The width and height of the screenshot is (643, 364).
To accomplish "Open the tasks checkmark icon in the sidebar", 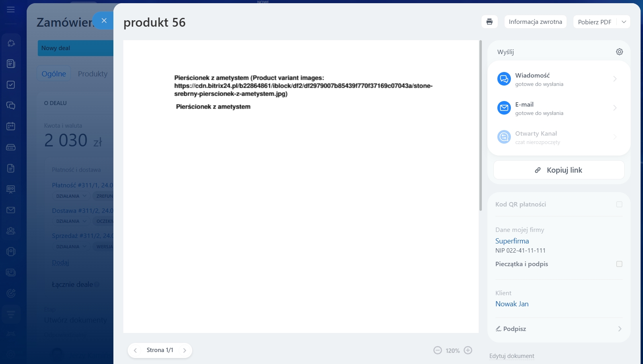I will [11, 85].
